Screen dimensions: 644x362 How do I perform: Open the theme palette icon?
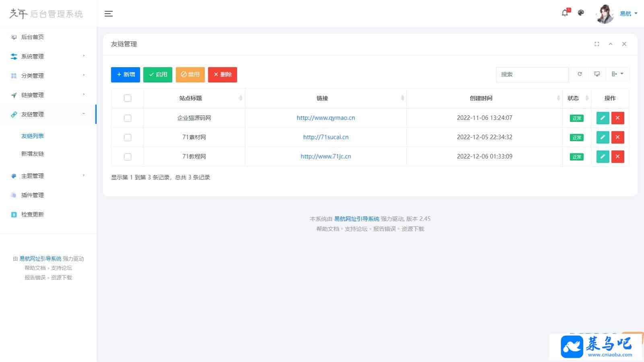point(581,13)
